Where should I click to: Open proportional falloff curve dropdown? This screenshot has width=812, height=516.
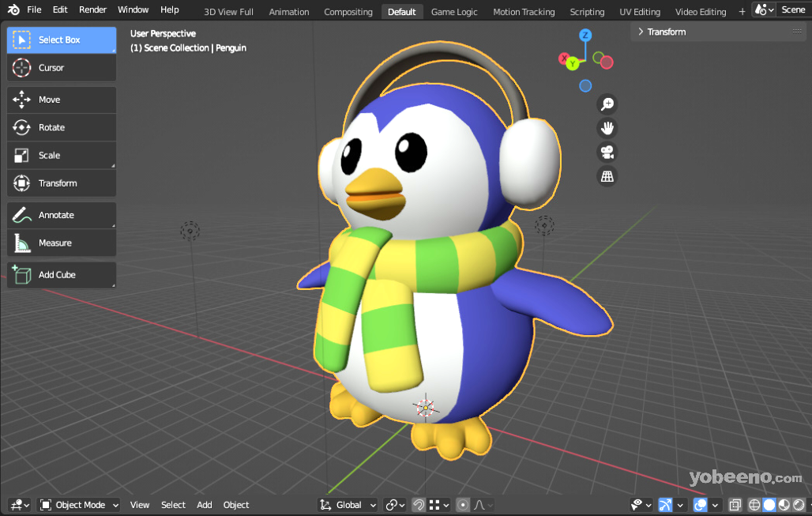483,505
